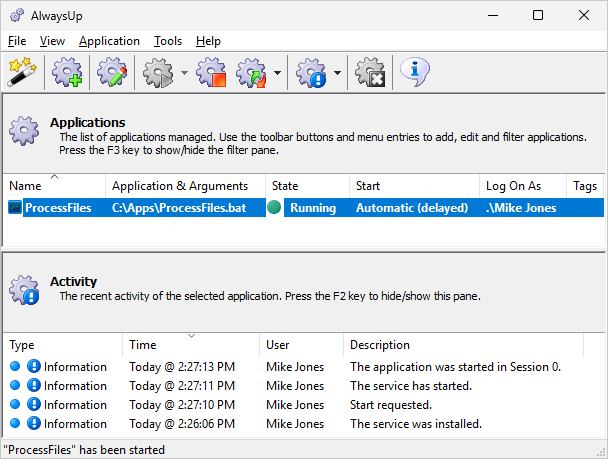Expand the Start Application dropdown arrow

[185, 73]
